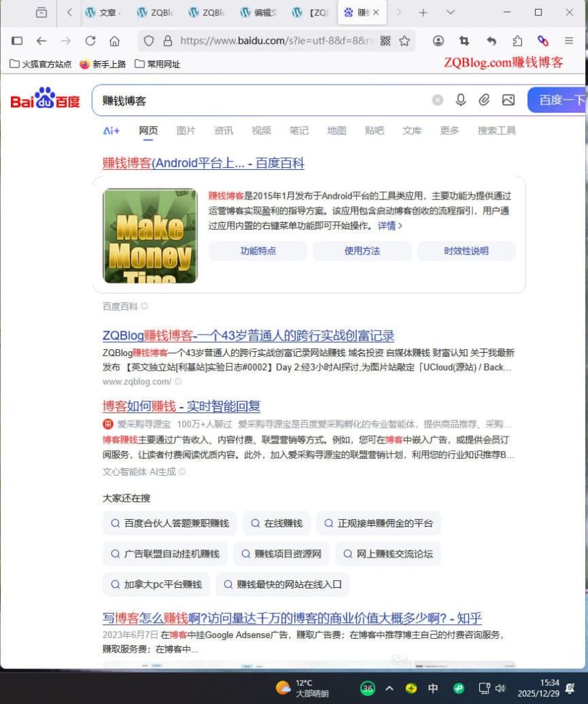Open the 赚钱博客 百度百科 result link
The image size is (588, 704).
click(204, 163)
